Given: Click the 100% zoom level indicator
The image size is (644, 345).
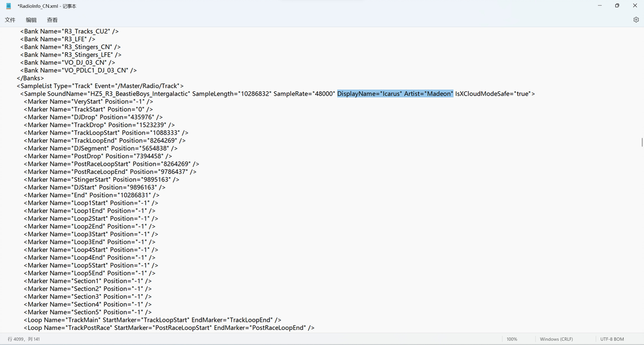Looking at the screenshot, I should [512, 339].
